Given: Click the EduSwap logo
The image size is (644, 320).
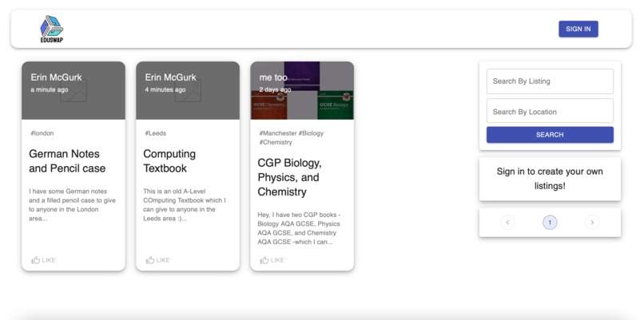Looking at the screenshot, I should tap(52, 29).
